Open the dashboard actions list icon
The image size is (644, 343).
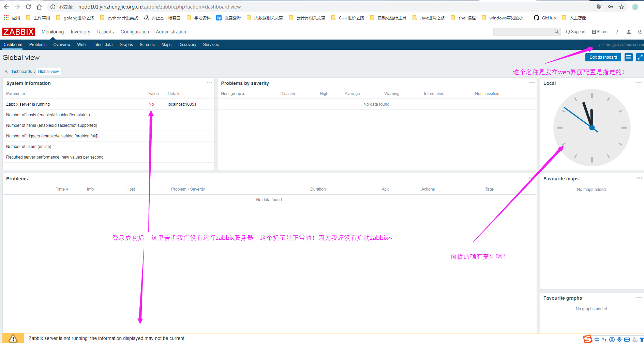628,57
